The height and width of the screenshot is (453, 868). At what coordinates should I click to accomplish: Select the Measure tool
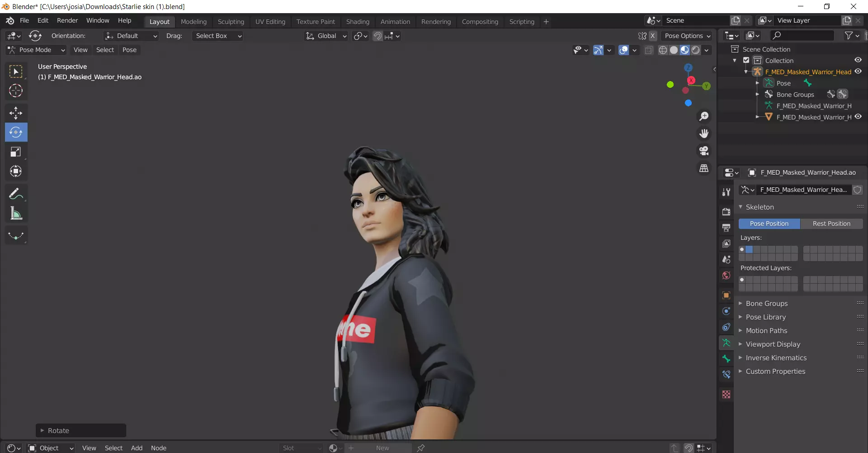(x=16, y=213)
